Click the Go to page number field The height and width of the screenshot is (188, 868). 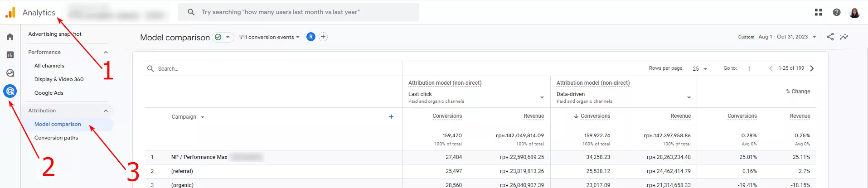[749, 69]
